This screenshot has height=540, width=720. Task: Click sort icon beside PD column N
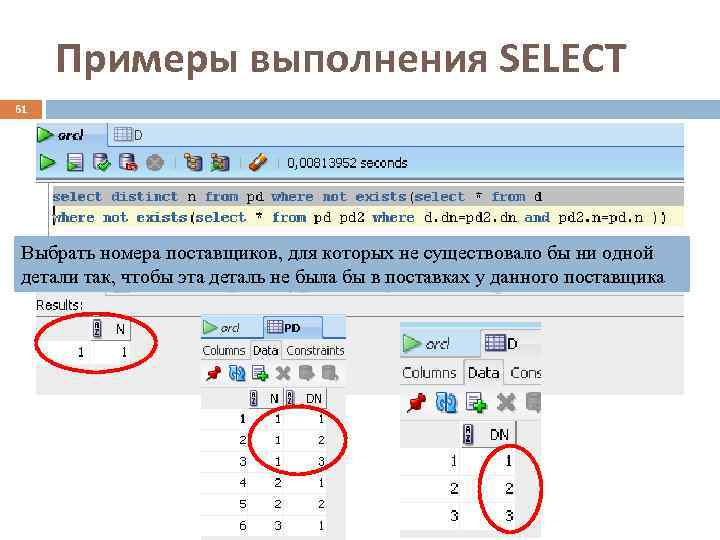point(253,398)
